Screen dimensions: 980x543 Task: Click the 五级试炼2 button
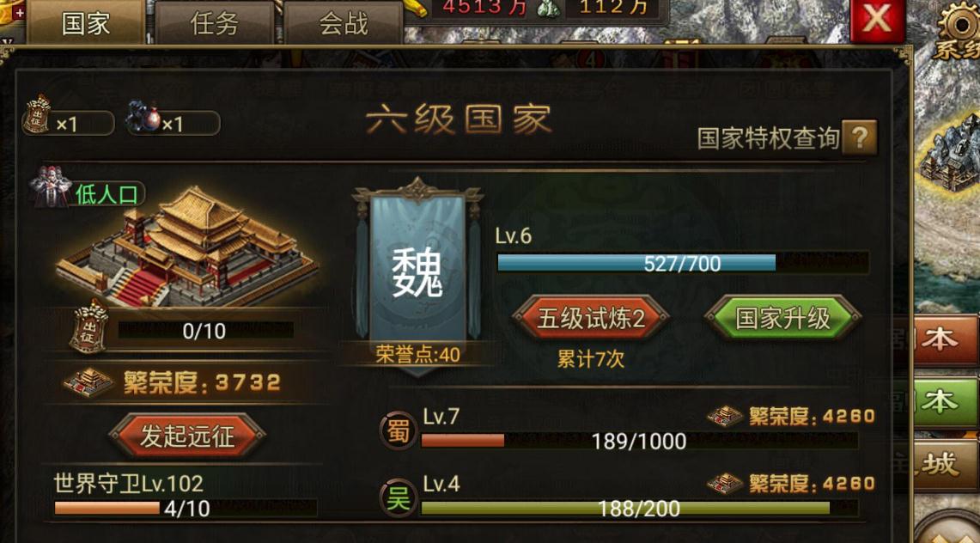tap(591, 318)
